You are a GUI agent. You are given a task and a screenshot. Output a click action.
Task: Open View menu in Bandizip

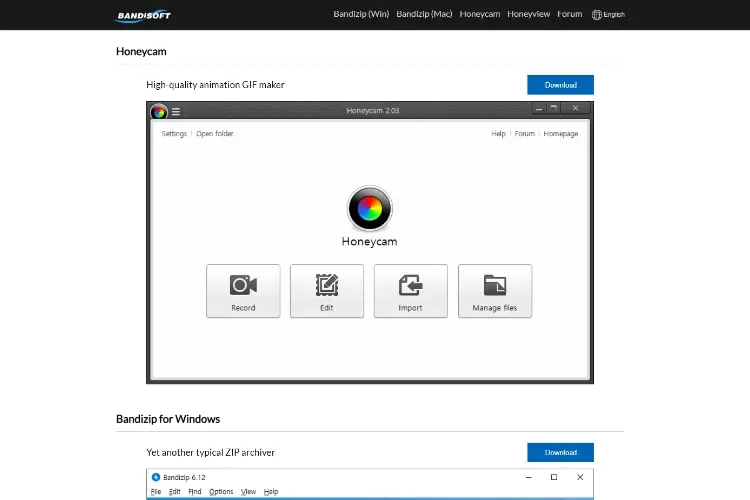(x=248, y=491)
